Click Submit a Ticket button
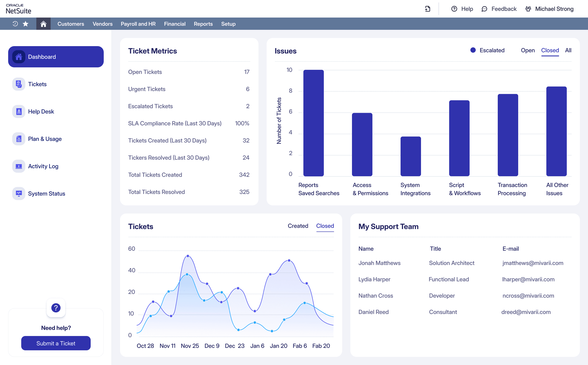 [56, 343]
